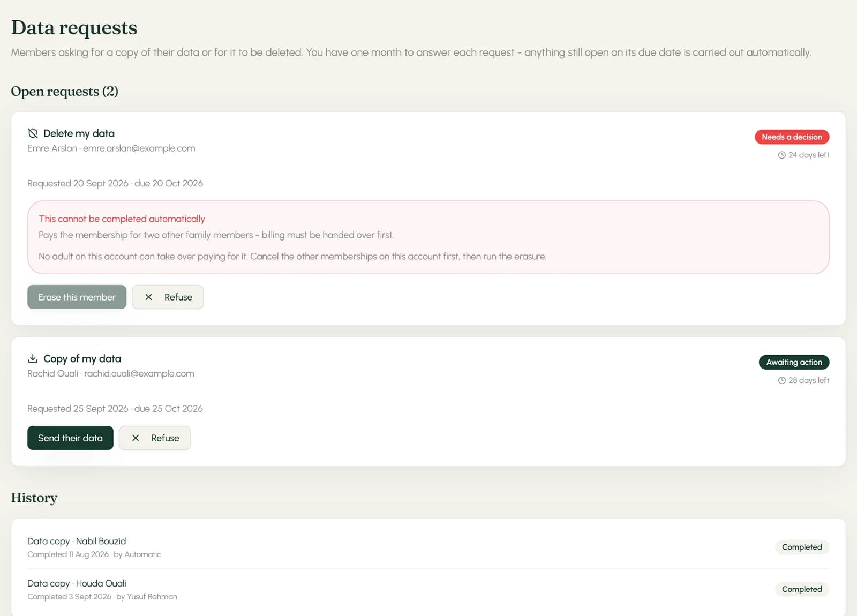Click Send their data for Rachid Ouali
Screen dimensions: 857x616
(70, 438)
